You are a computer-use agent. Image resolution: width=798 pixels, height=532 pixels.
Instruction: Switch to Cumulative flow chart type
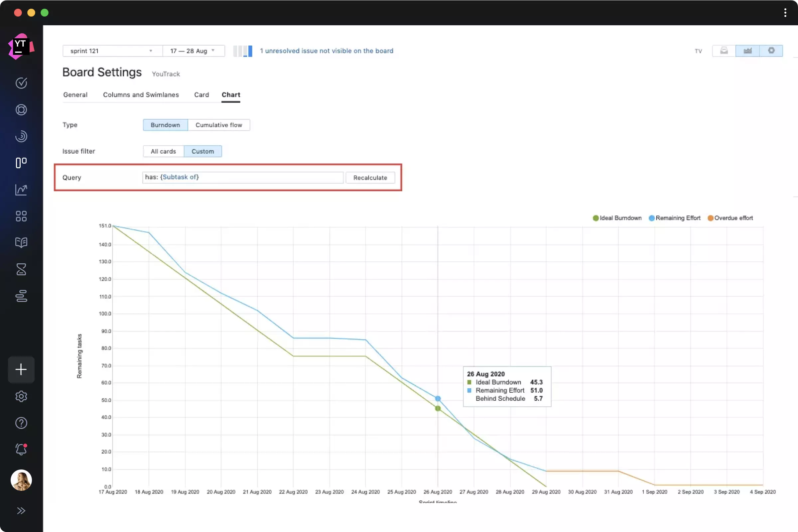218,125
